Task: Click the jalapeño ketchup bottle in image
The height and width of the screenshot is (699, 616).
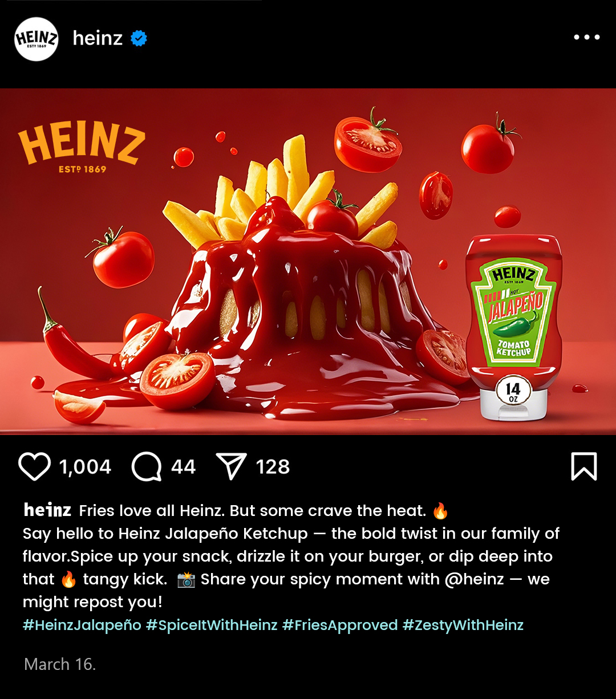Action: (514, 326)
